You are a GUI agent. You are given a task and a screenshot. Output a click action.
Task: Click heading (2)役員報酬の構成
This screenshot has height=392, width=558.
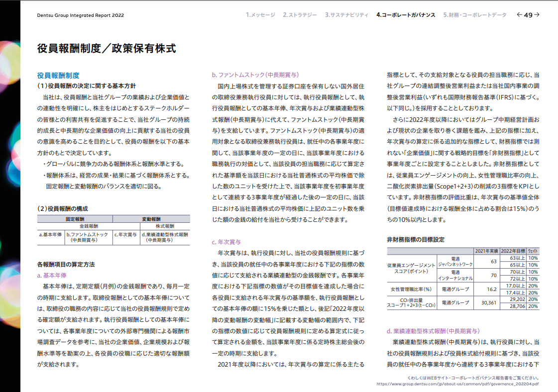tap(62, 208)
